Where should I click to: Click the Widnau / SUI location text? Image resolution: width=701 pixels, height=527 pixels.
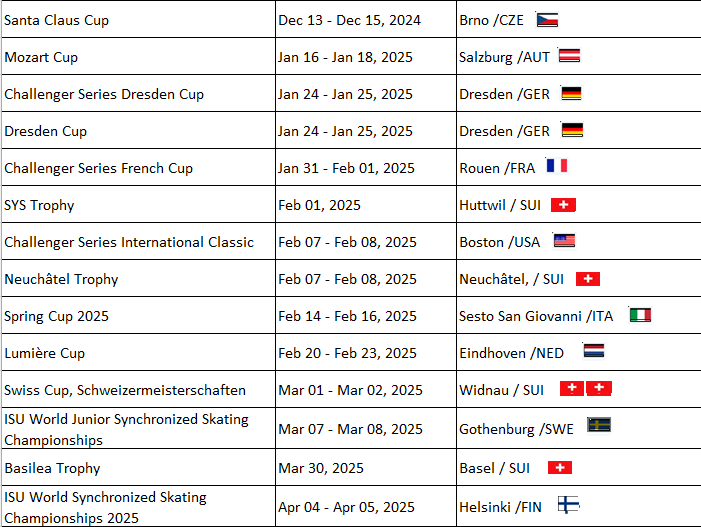pos(502,390)
